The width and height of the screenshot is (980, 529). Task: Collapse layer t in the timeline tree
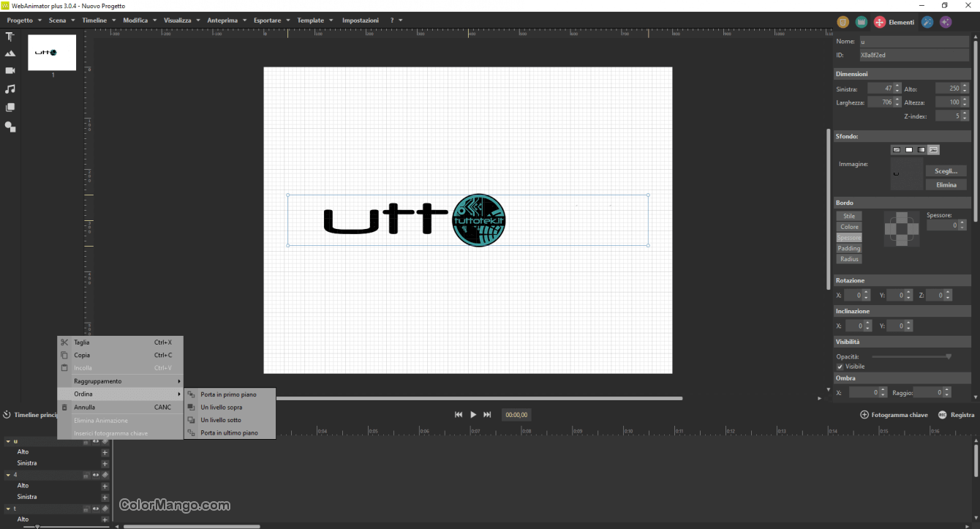coord(8,509)
